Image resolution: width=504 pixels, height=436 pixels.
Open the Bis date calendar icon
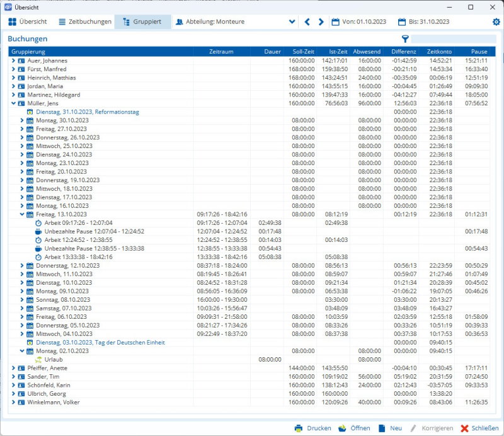pyautogui.click(x=402, y=22)
